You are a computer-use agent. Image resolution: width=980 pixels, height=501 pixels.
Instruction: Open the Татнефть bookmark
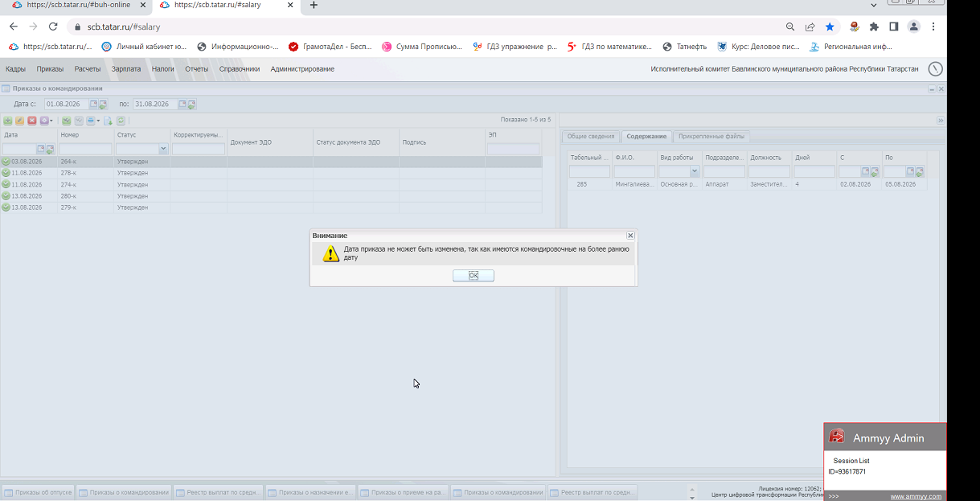click(x=684, y=47)
